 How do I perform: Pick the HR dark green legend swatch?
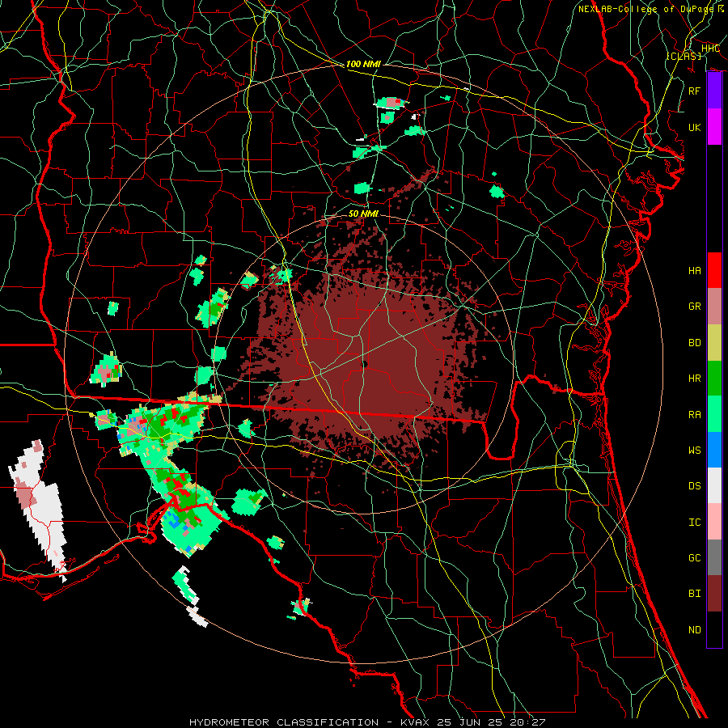(x=714, y=379)
